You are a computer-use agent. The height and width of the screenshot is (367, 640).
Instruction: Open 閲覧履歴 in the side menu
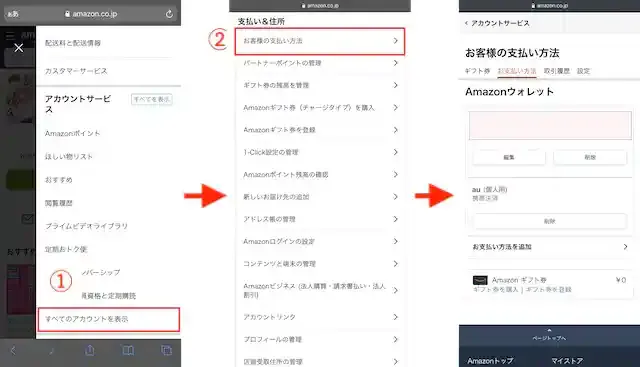[59, 203]
